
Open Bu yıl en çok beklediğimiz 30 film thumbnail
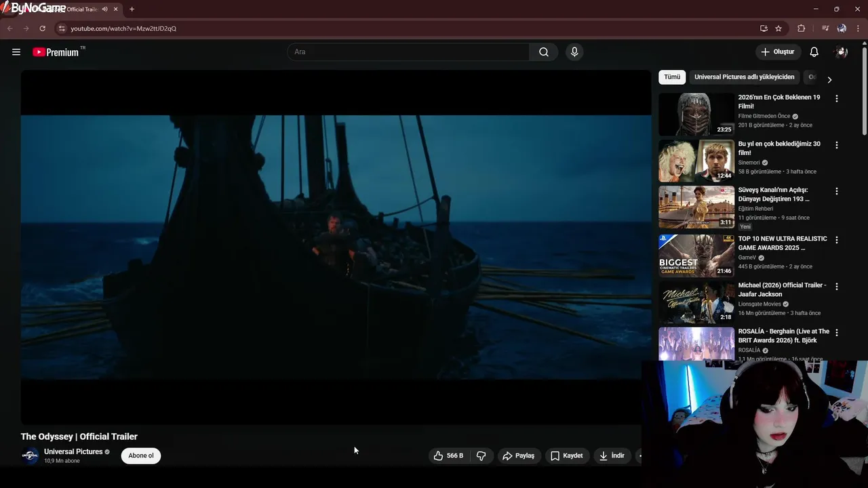tap(696, 161)
